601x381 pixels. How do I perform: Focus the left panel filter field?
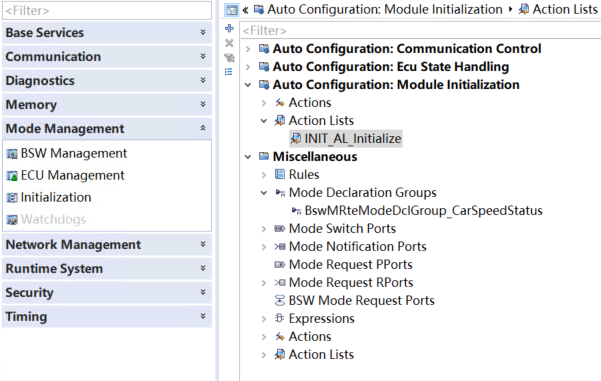pos(107,10)
